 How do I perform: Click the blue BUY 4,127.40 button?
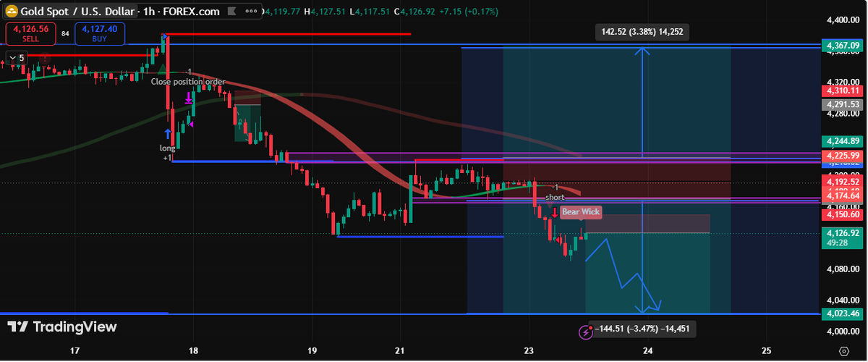[100, 33]
